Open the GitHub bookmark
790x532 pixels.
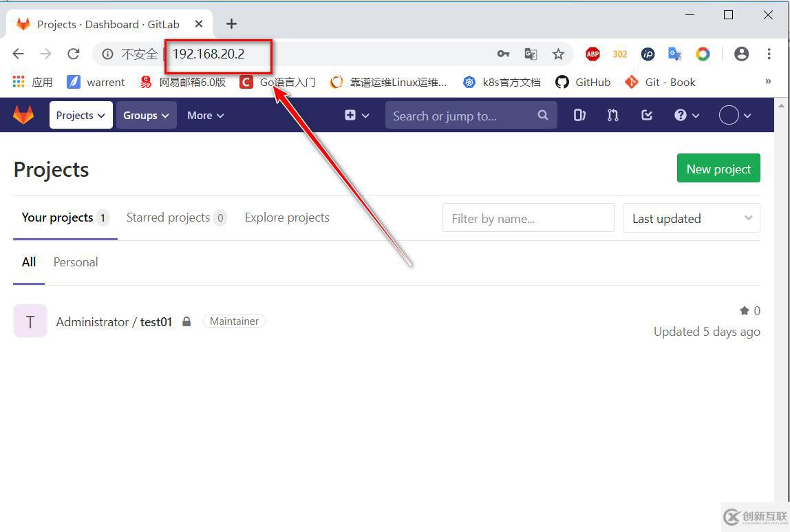pyautogui.click(x=583, y=82)
